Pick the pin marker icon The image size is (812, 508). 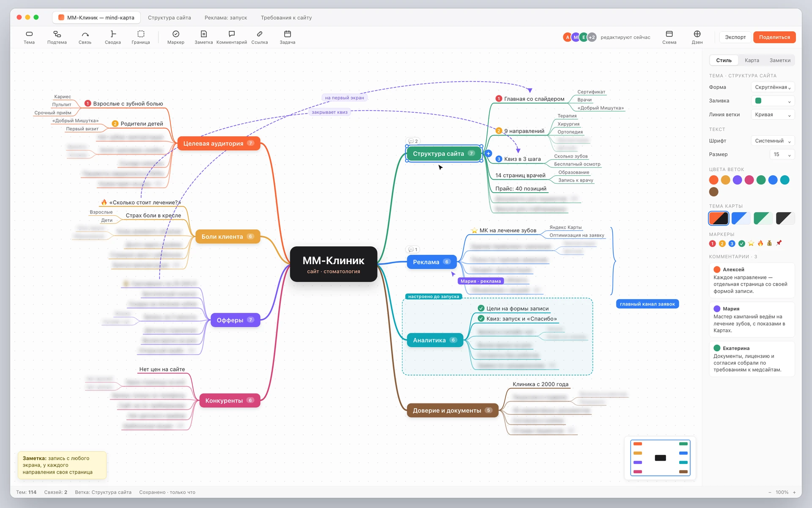[779, 243]
